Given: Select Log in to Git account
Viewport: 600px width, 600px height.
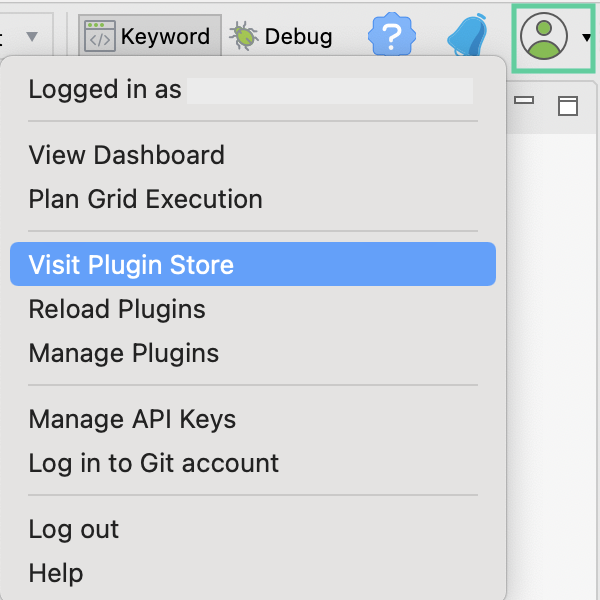Looking at the screenshot, I should (x=153, y=463).
